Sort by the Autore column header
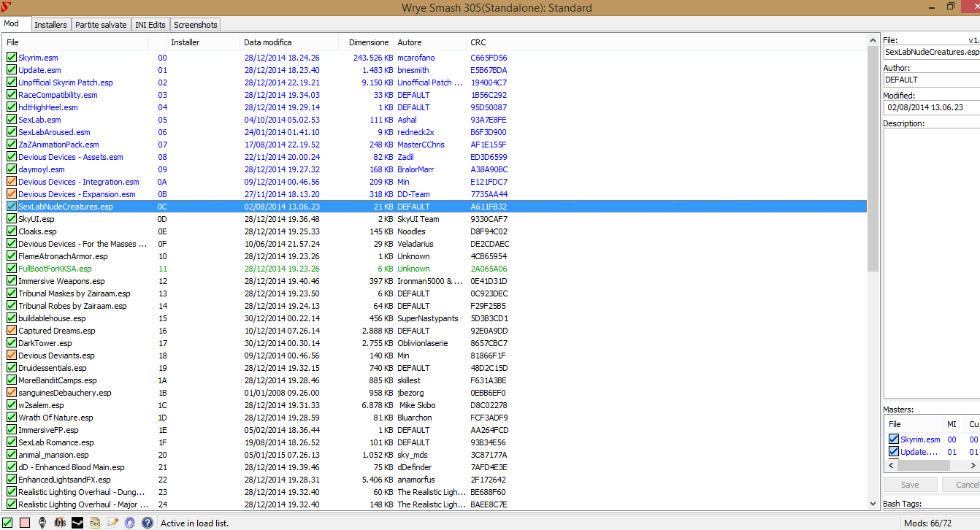The height and width of the screenshot is (530, 980). click(430, 42)
